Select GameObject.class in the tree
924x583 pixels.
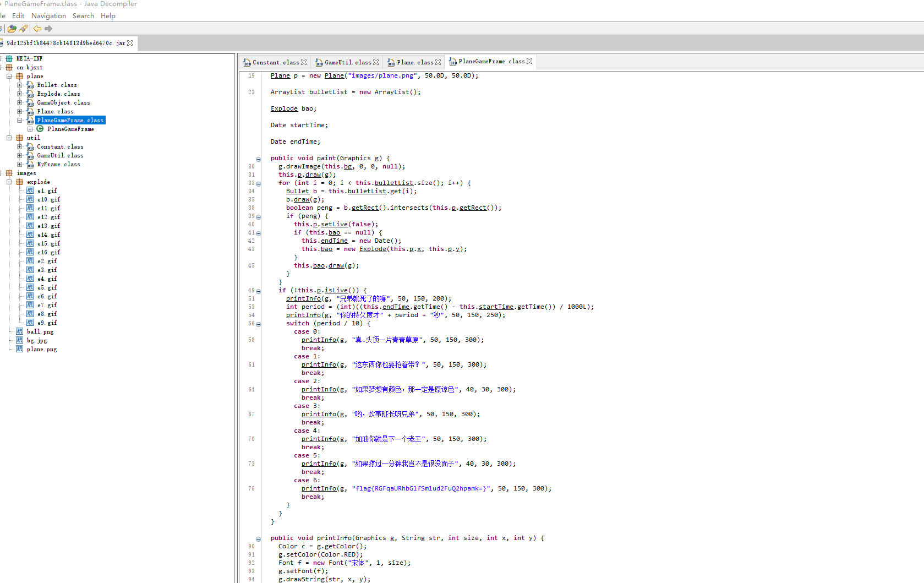tap(63, 103)
